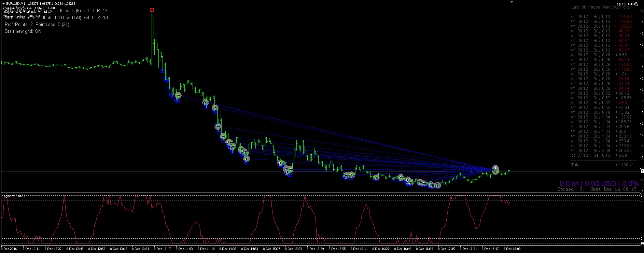Screen dimensions: 644x253
Task: Select the Buy 2.08 row with +503.36
Action: coord(601,151)
